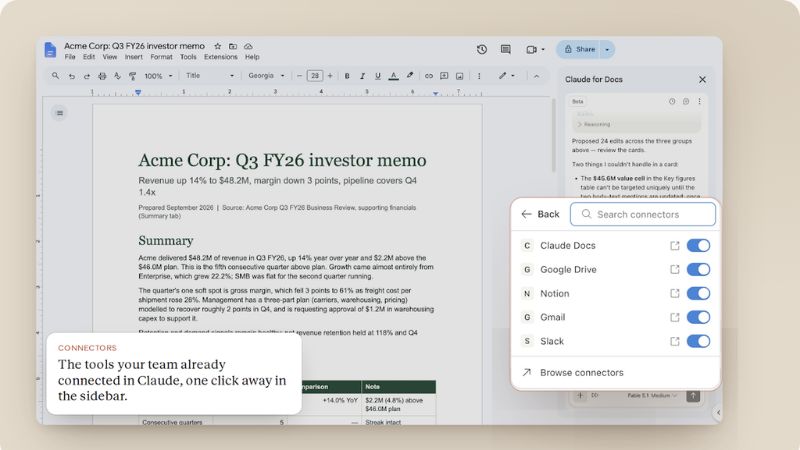800x450 pixels.
Task: Open Notion connector external link
Action: coord(674,293)
